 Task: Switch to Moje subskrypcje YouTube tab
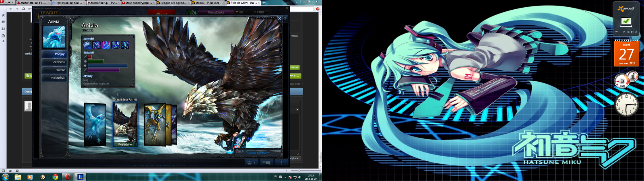click(x=138, y=2)
